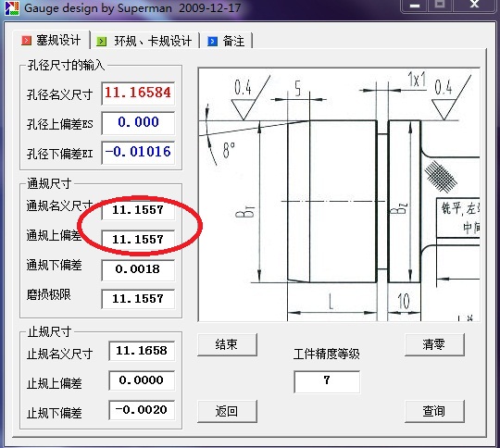Click the plug gauge drawing image
500x448 pixels.
click(x=339, y=194)
